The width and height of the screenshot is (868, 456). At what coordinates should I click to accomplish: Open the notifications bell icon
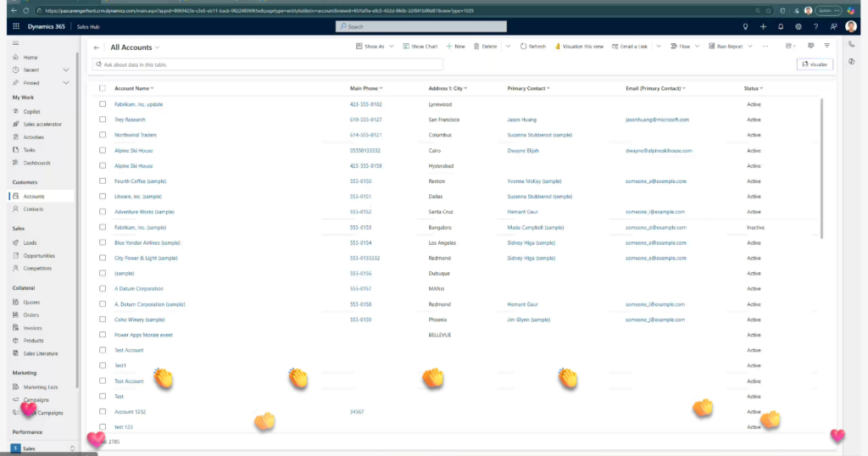point(781,26)
